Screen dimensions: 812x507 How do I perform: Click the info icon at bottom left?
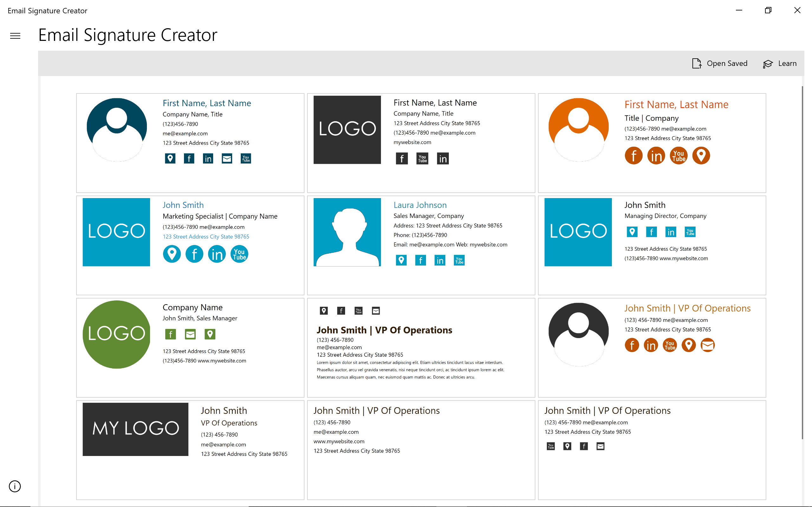point(15,486)
